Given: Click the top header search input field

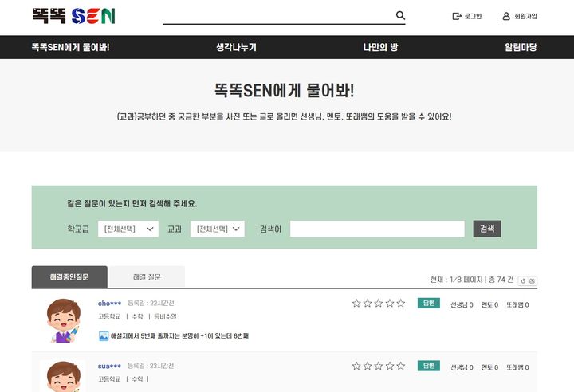Looking at the screenshot, I should tap(278, 15).
